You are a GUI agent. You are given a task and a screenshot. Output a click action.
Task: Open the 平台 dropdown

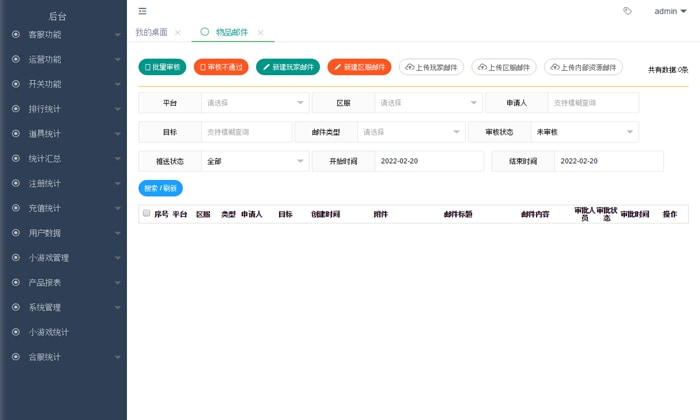(255, 103)
